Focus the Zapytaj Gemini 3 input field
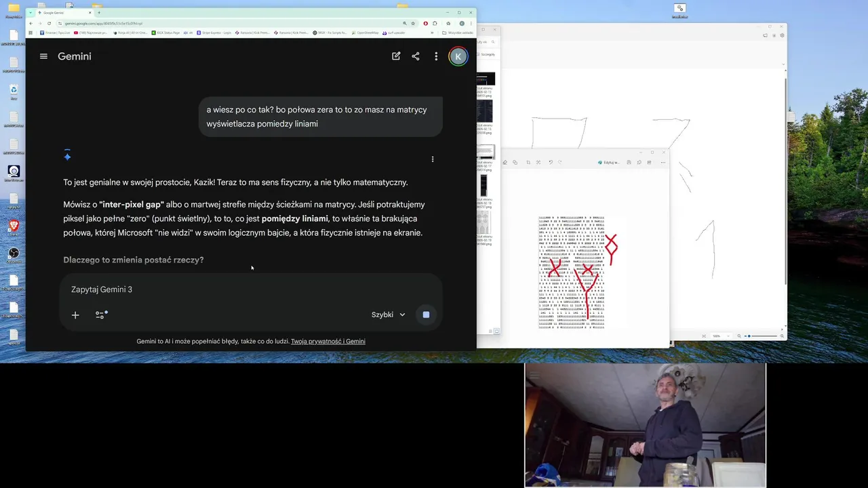 251,289
